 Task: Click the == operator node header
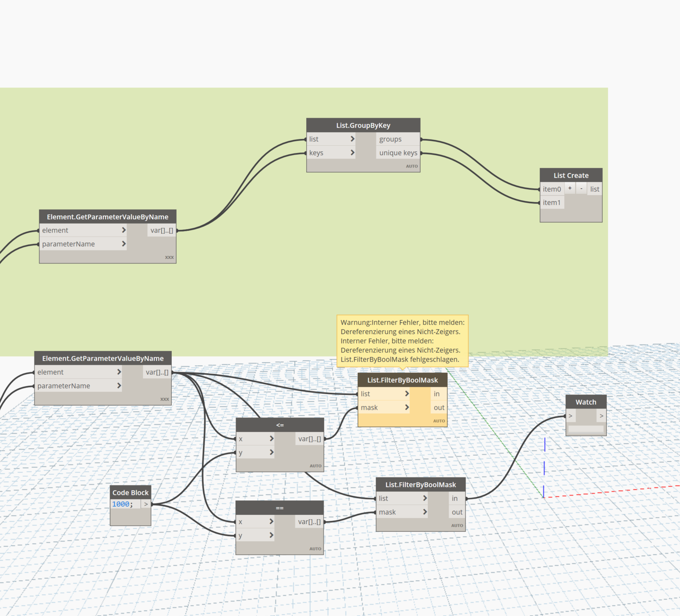click(279, 508)
